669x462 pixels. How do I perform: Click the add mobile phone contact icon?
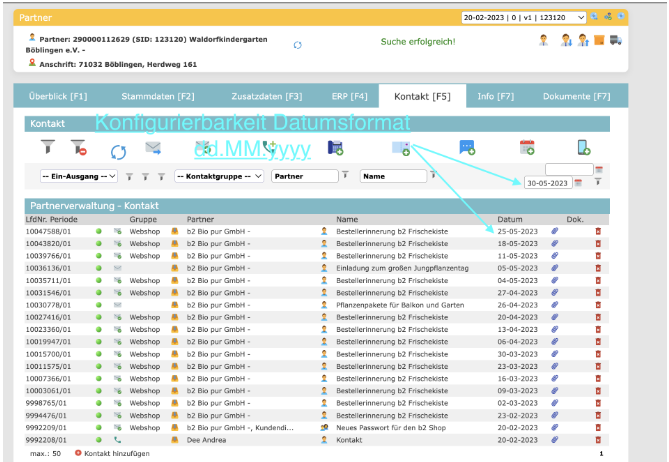pos(584,148)
